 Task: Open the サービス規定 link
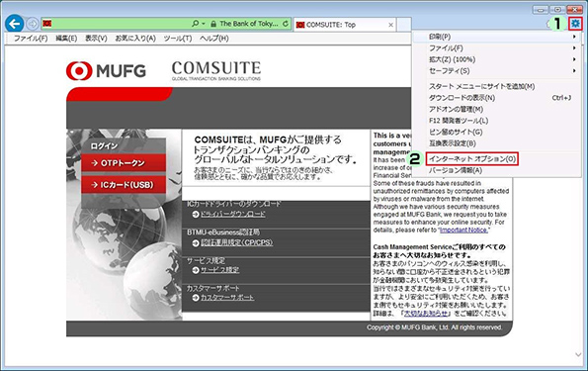coord(219,270)
